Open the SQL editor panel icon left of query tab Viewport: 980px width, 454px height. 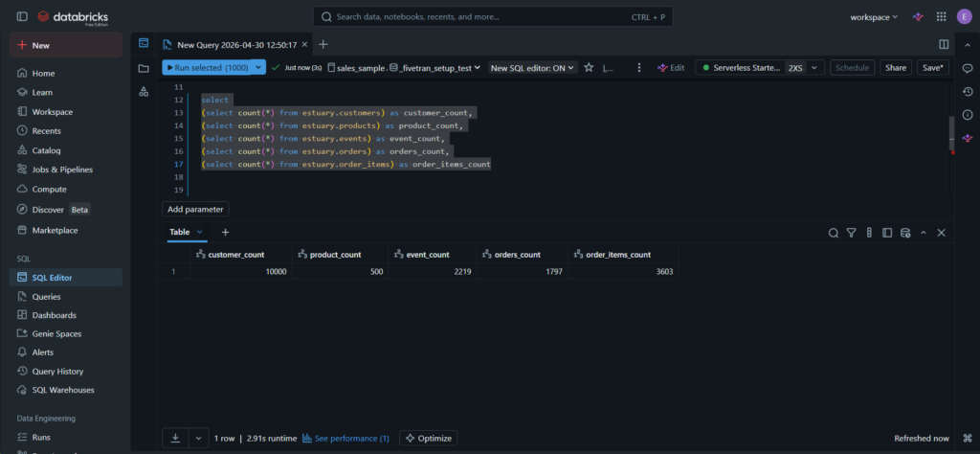[144, 43]
